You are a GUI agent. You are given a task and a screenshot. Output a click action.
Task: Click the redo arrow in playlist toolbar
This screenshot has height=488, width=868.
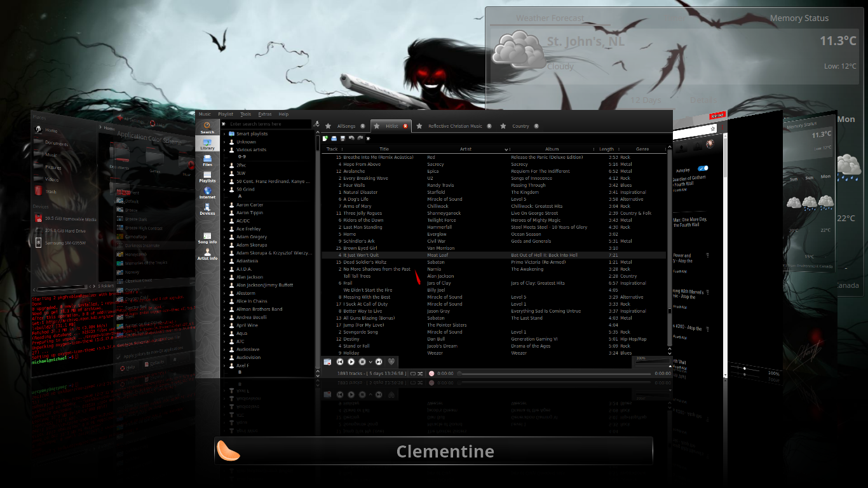[360, 138]
